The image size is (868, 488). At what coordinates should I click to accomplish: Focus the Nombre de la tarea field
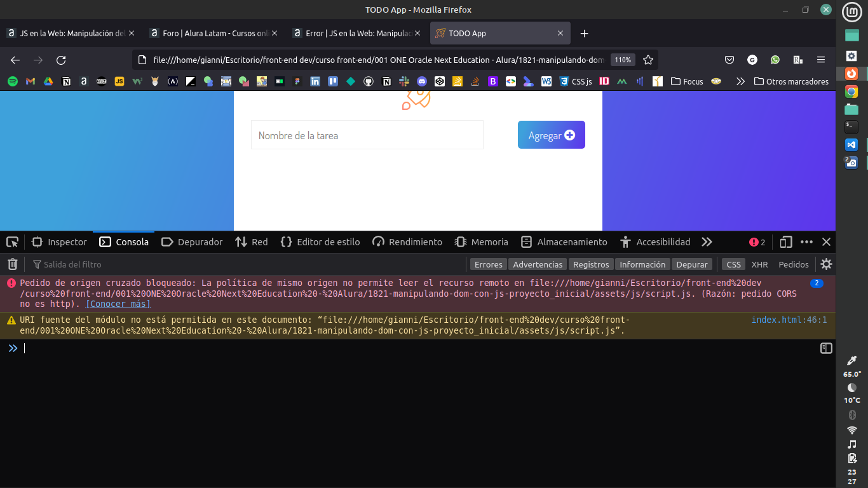(x=367, y=135)
